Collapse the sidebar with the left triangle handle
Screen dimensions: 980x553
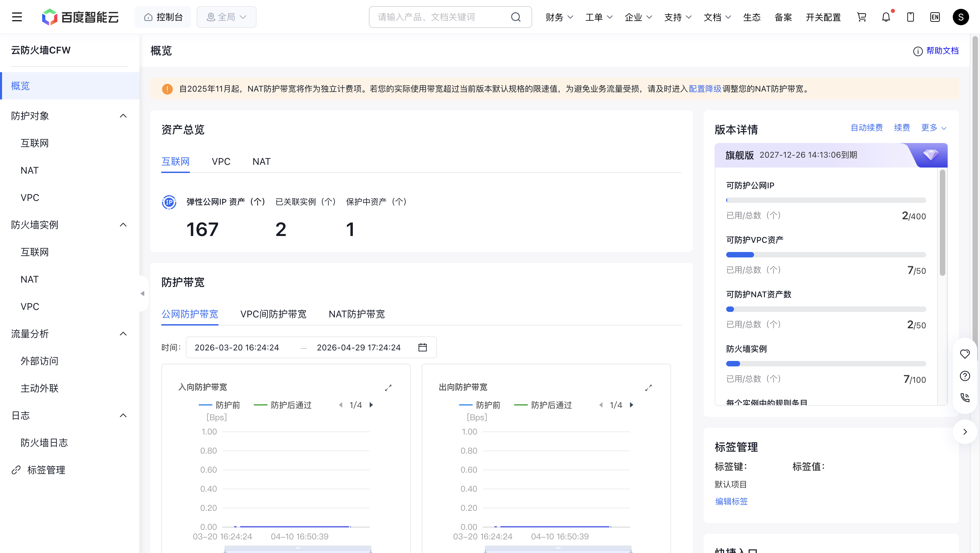click(x=142, y=294)
